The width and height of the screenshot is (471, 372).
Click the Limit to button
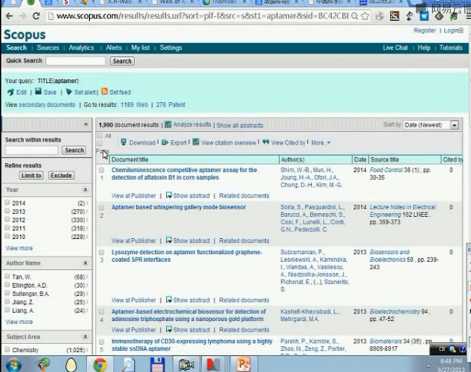31,175
